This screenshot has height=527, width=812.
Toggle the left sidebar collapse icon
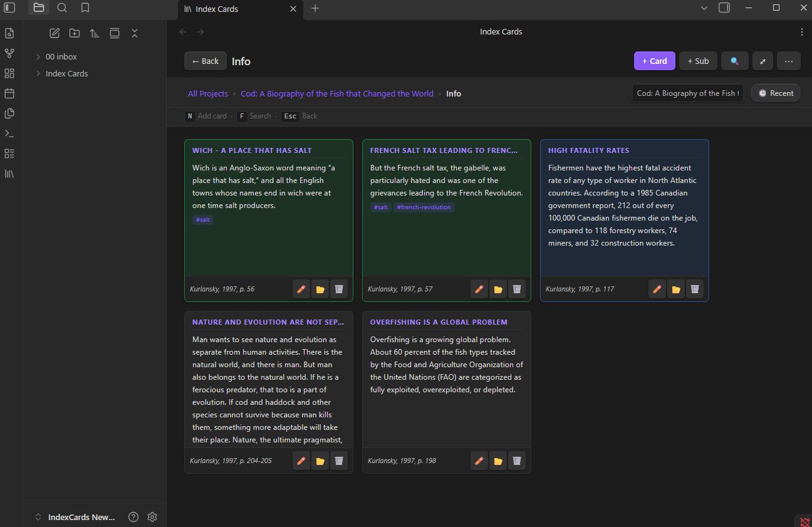pyautogui.click(x=9, y=8)
